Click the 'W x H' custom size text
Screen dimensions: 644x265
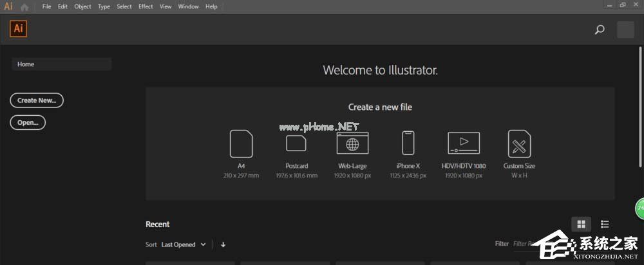pos(519,176)
